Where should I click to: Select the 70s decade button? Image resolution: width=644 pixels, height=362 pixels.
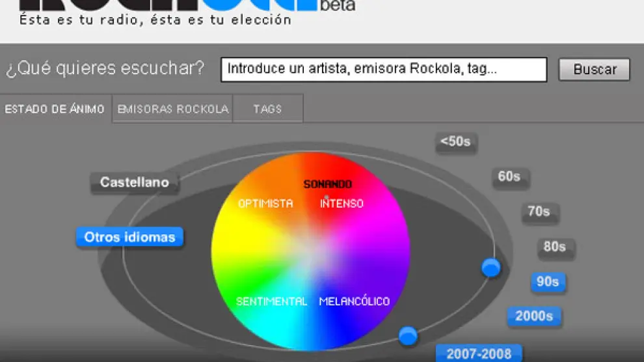[539, 212]
